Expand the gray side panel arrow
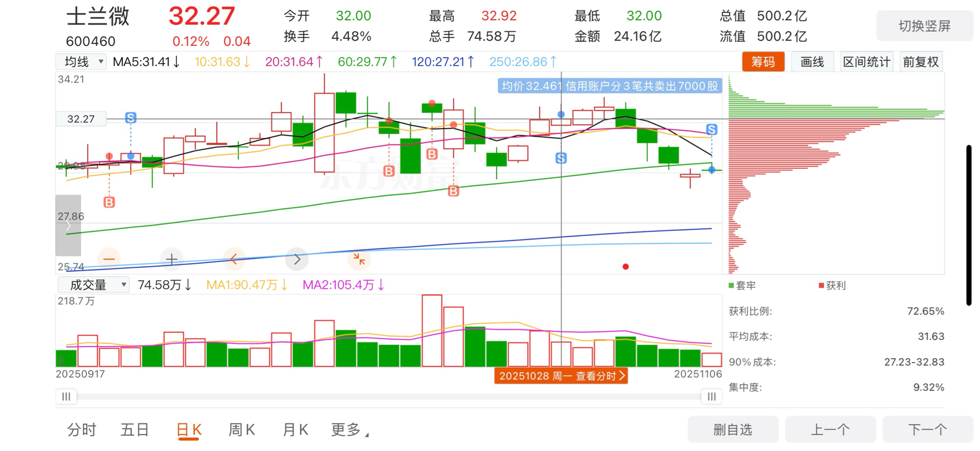The height and width of the screenshot is (451, 980). tap(68, 225)
